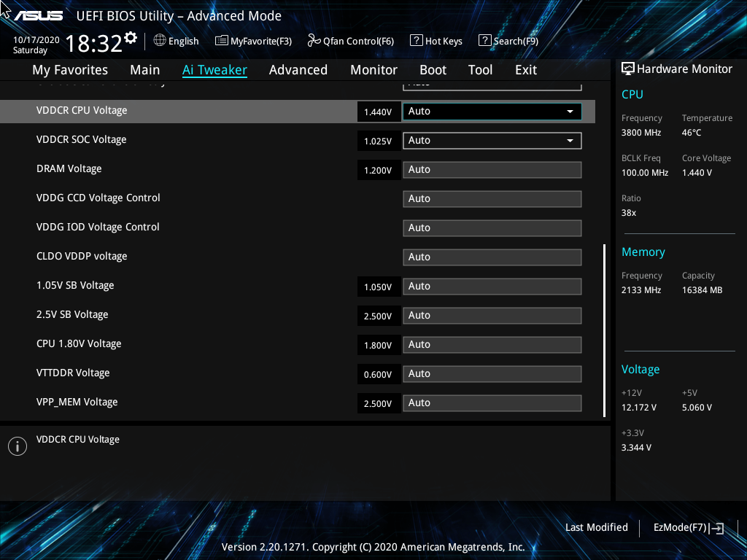Select the VDDG CCD Voltage Control field
Image resolution: width=747 pixels, height=560 pixels.
click(x=492, y=199)
